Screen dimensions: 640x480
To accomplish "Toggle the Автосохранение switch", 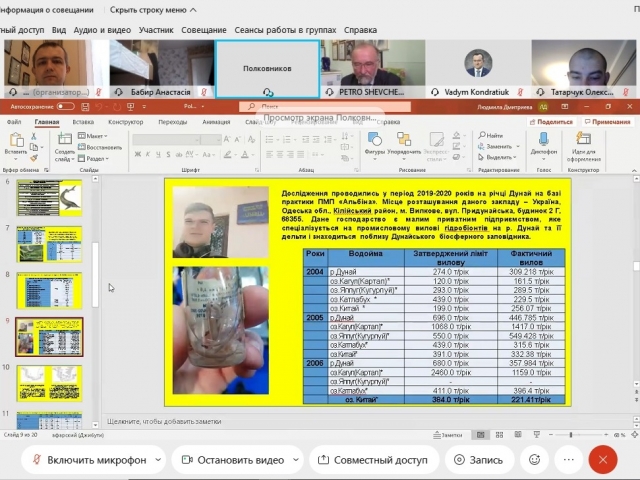I will [65, 107].
